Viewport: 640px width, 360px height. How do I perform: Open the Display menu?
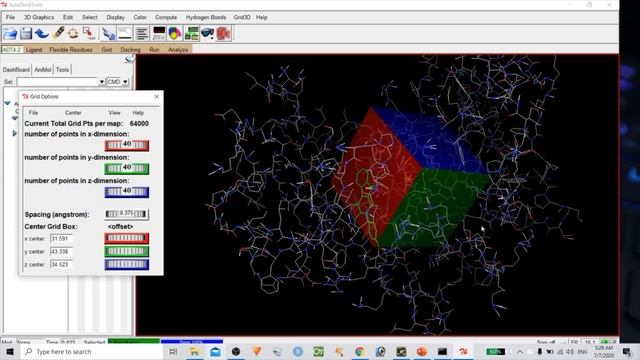pyautogui.click(x=116, y=17)
